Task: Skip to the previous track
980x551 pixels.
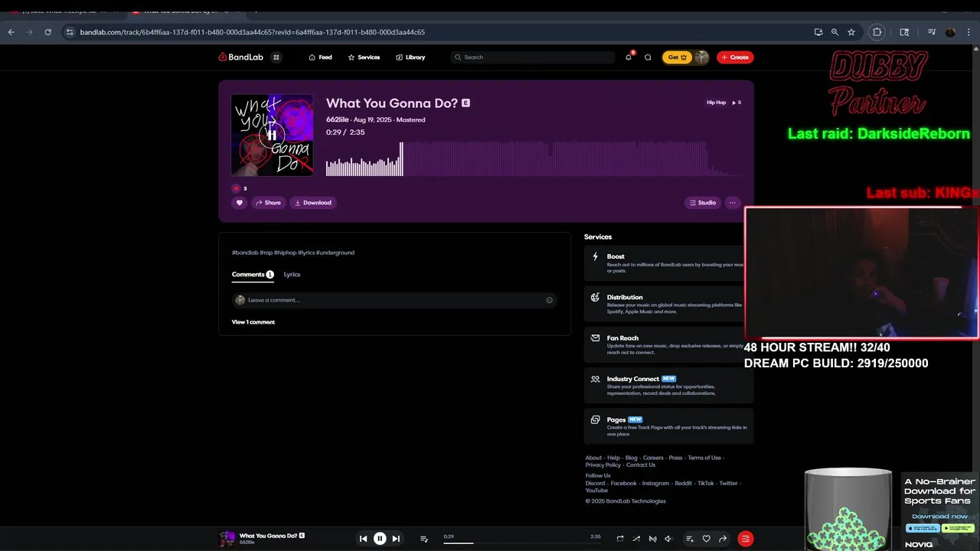Action: pos(363,539)
